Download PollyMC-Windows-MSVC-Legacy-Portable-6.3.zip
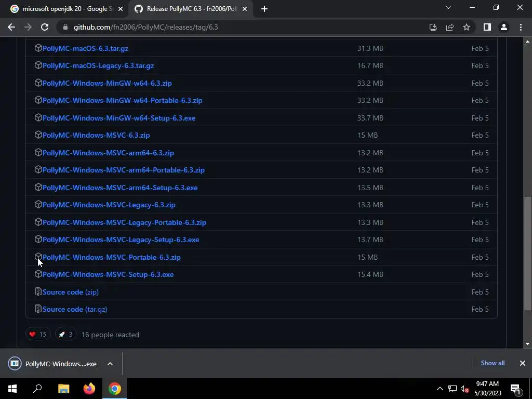This screenshot has height=399, width=532. (x=124, y=222)
